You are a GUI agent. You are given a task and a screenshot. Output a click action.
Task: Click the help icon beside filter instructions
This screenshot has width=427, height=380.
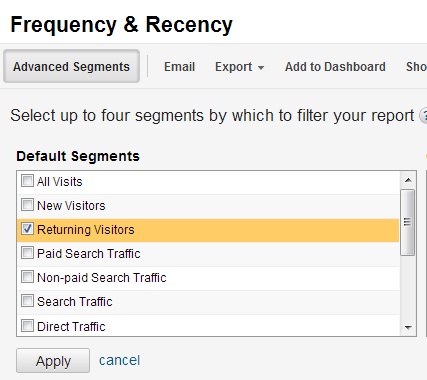423,116
